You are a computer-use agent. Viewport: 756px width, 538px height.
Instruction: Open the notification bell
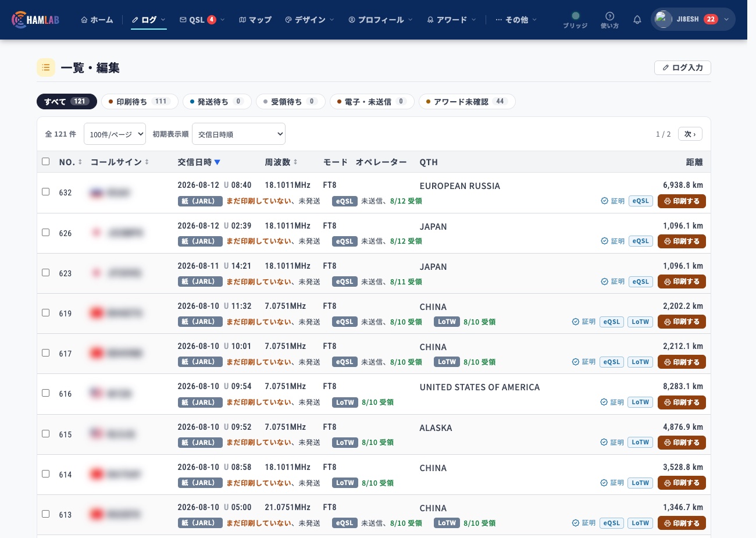point(637,20)
